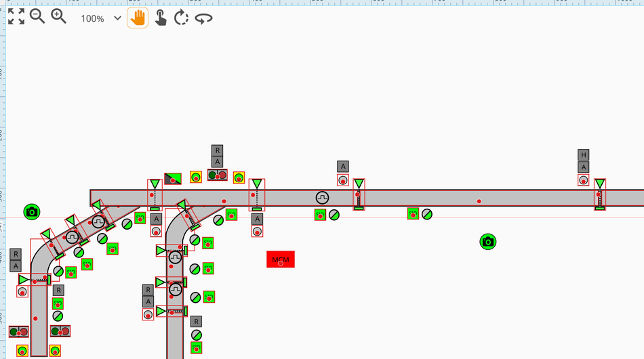
Task: Zoom out using the magnifier minus icon
Action: [37, 17]
